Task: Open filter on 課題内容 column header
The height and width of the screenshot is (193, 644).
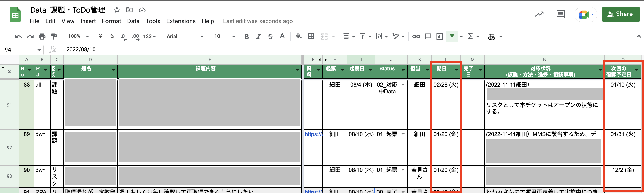Action: (297, 69)
